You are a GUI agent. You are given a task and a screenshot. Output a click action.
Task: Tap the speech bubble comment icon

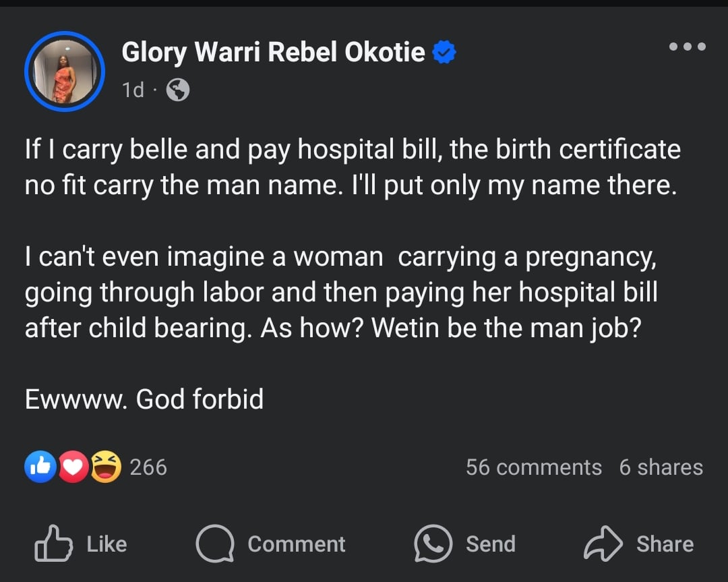click(214, 544)
